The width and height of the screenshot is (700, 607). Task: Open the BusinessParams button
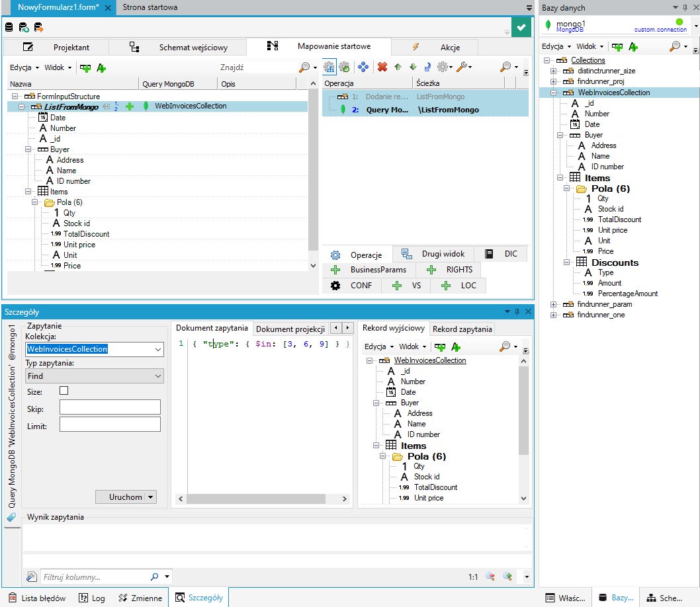(369, 270)
